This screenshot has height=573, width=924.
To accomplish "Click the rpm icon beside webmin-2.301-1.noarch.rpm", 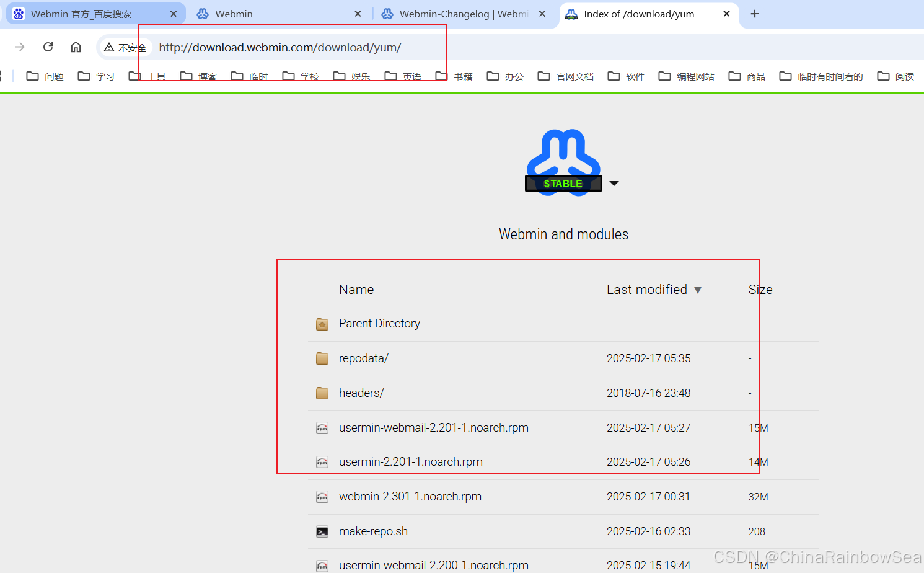I will point(322,497).
